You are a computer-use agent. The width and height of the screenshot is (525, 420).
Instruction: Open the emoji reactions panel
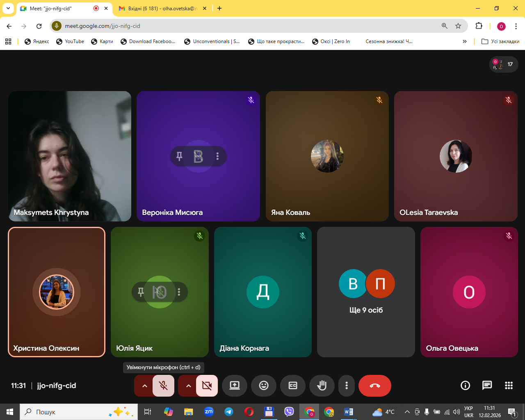click(x=264, y=386)
